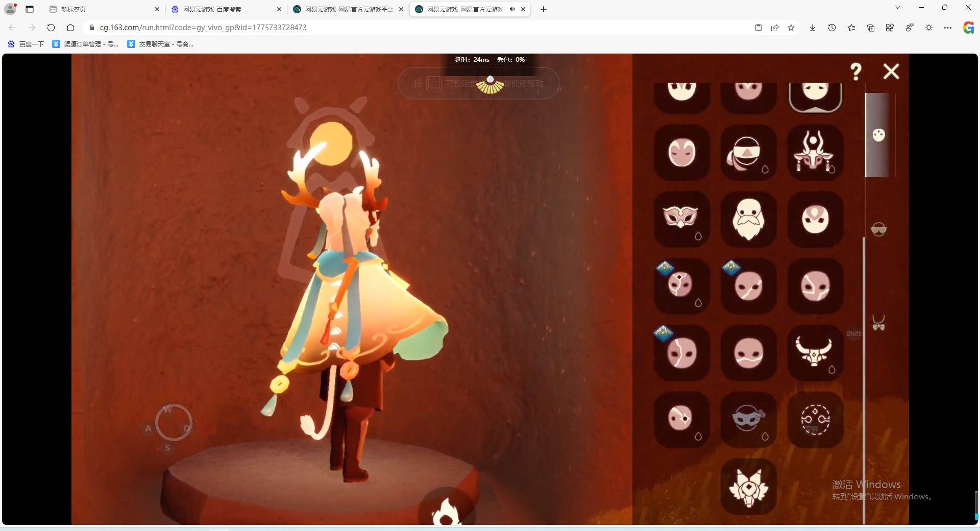980x531 pixels.
Task: Open the browser apps grid icon
Action: point(890,28)
